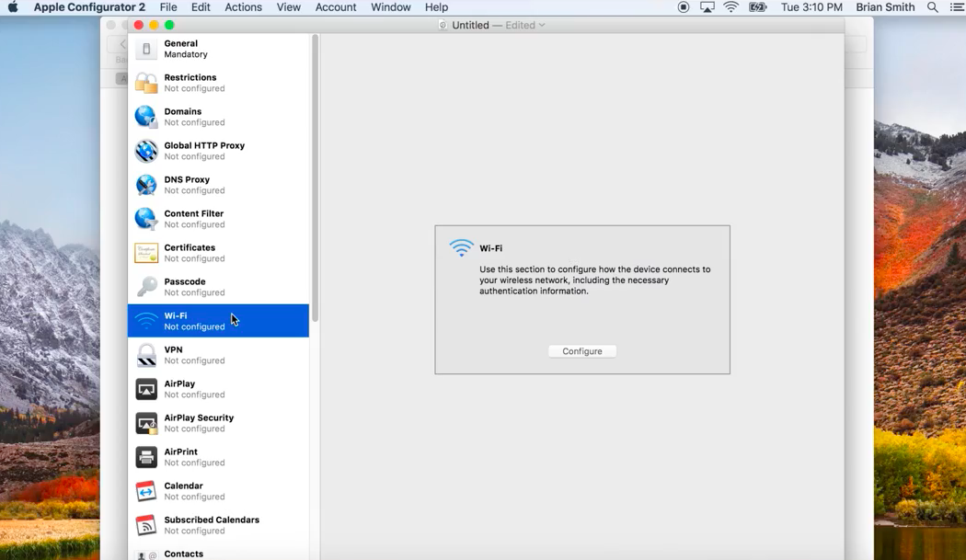Open the Account menu
This screenshot has height=560, width=966.
coord(336,7)
